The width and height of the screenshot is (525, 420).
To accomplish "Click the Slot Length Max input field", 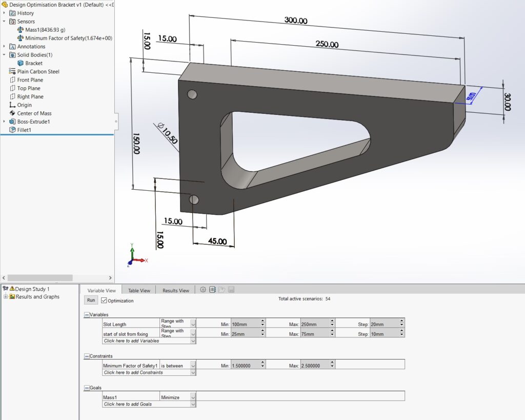I will point(314,324).
